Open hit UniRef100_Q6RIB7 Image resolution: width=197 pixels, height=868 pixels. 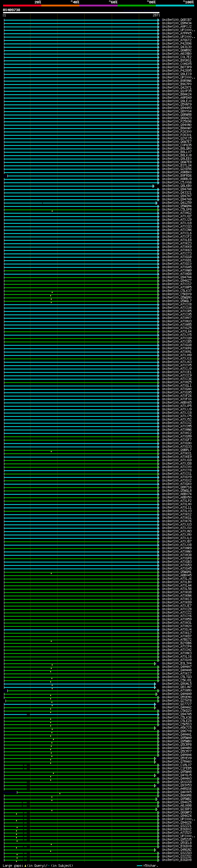click(x=177, y=20)
